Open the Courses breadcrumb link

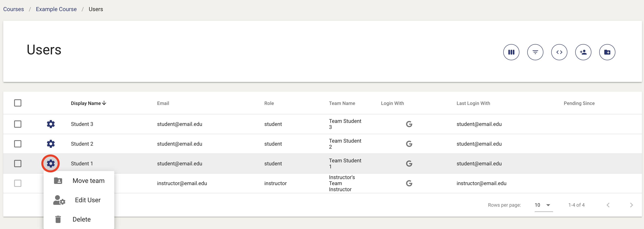click(14, 9)
